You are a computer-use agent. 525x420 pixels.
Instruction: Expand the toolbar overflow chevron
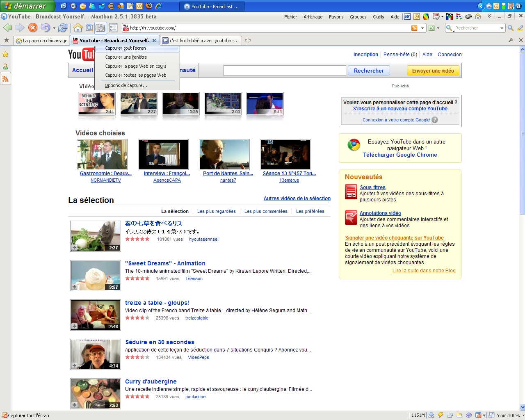coord(489,16)
